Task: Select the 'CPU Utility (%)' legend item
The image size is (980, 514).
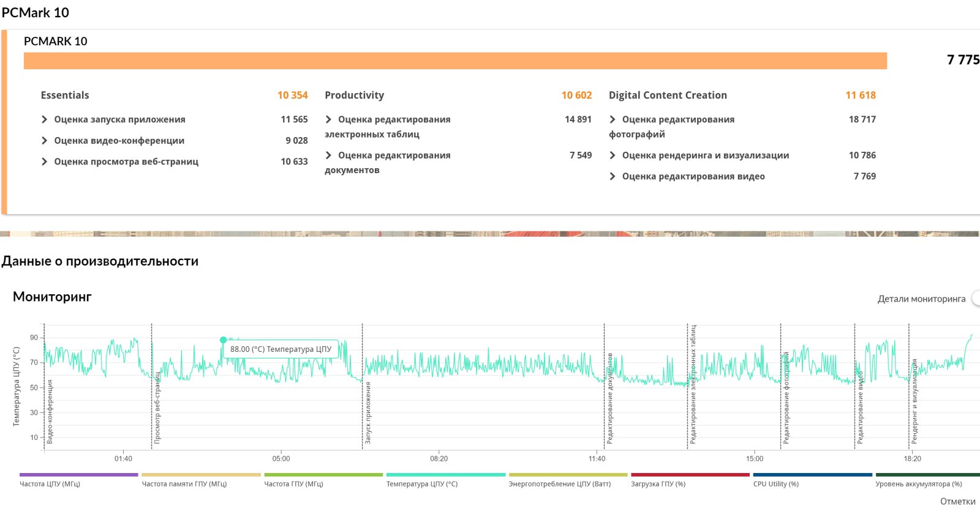Action: (x=776, y=484)
